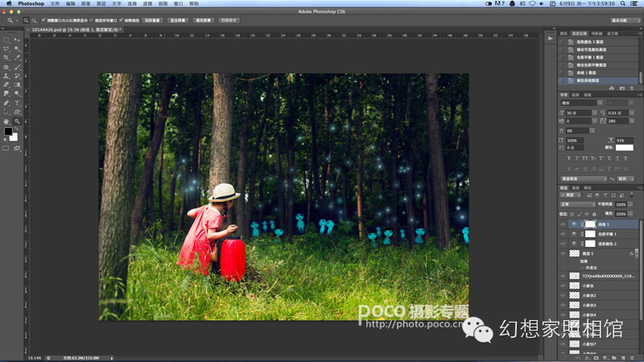Select the Healing Brush tool

pyautogui.click(x=6, y=67)
